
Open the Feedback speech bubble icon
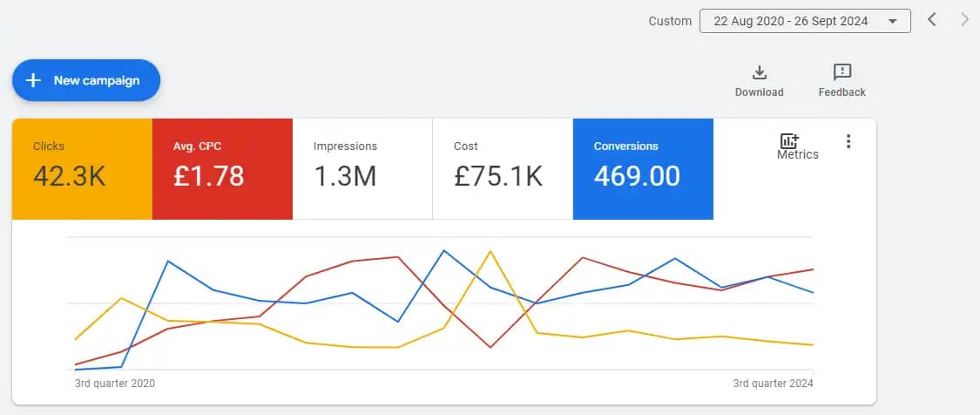(x=841, y=72)
